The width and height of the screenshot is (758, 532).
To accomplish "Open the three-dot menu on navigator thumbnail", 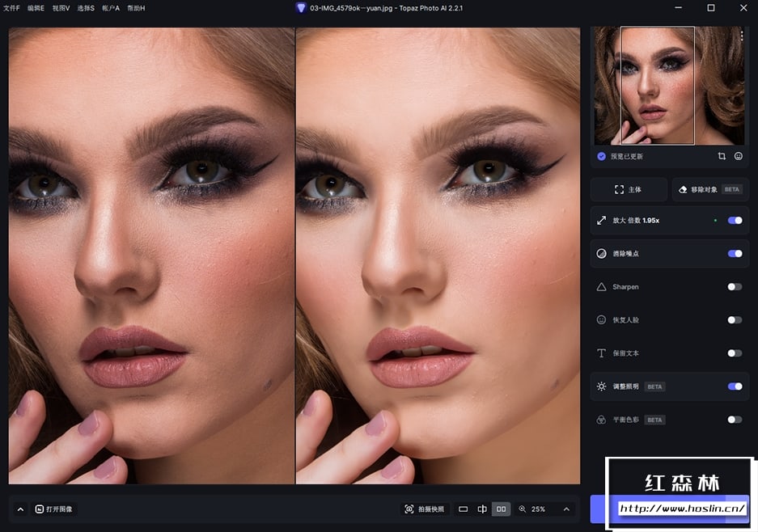I will pyautogui.click(x=742, y=36).
